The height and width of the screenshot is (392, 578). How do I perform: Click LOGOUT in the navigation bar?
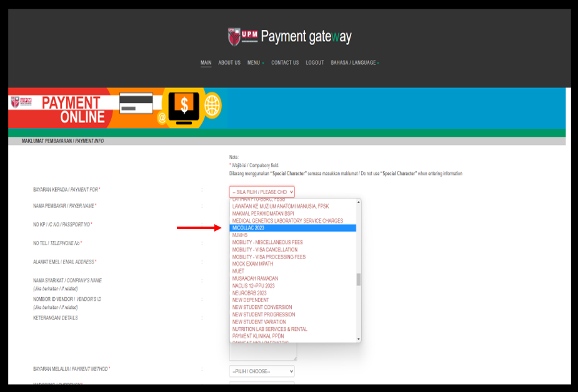point(315,62)
